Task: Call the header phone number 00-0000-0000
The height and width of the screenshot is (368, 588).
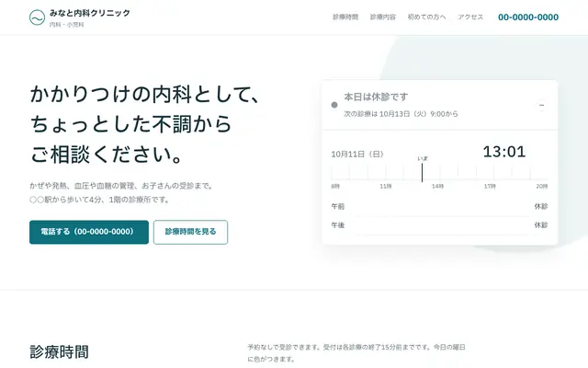Action: click(x=528, y=17)
